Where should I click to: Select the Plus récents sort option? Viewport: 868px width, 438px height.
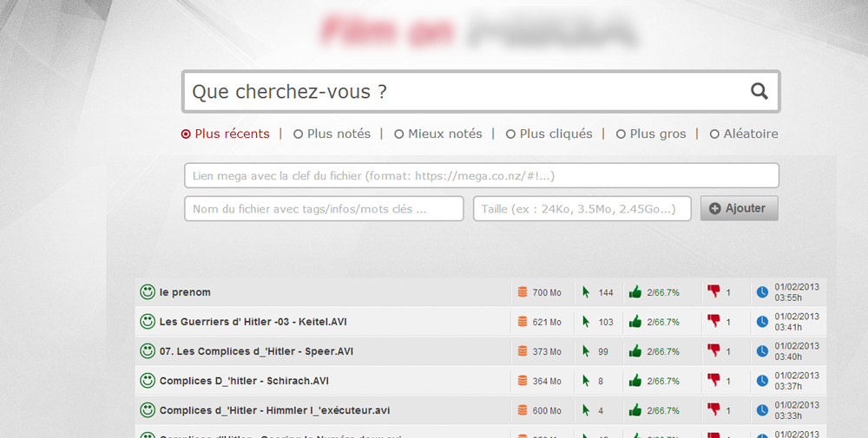coord(186,134)
